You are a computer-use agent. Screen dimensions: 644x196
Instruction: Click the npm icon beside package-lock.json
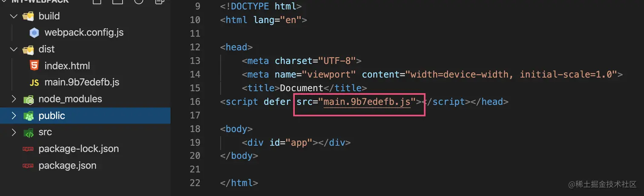[x=28, y=149]
